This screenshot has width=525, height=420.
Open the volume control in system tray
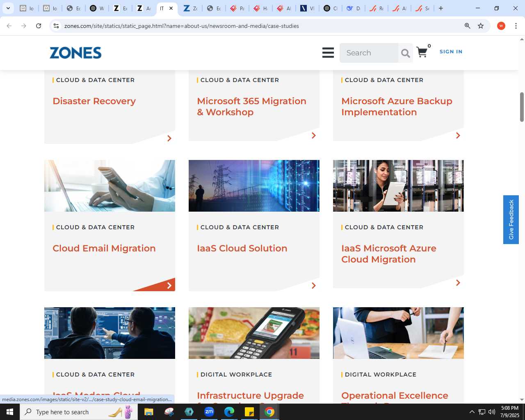pos(492,412)
